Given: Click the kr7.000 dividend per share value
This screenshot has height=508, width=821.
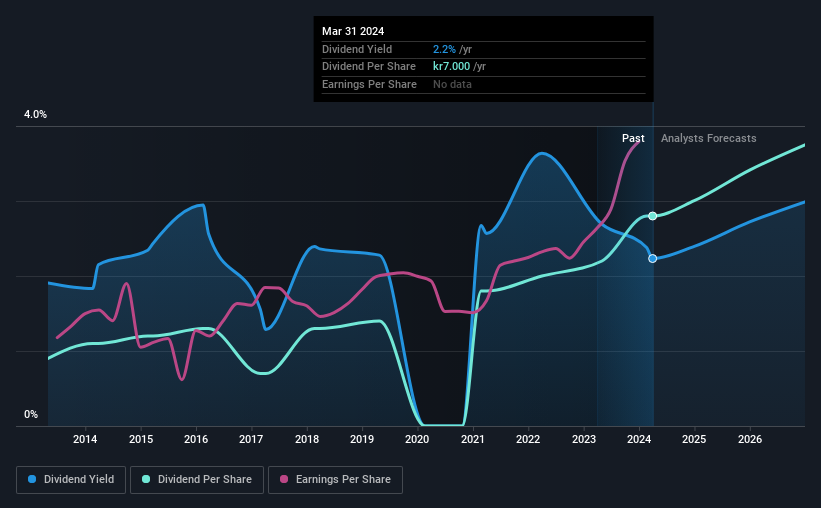Looking at the screenshot, I should [x=451, y=67].
